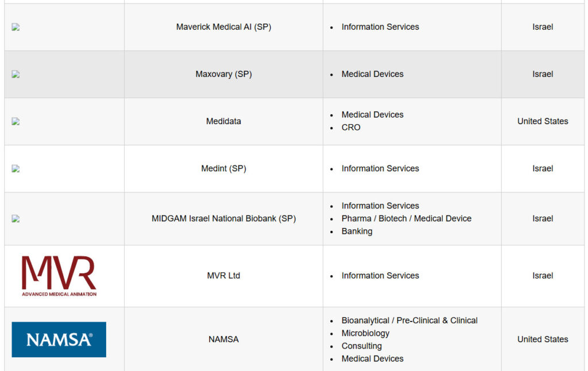The width and height of the screenshot is (588, 371).
Task: Click Microbiology category in NAMSA row
Action: [365, 334]
